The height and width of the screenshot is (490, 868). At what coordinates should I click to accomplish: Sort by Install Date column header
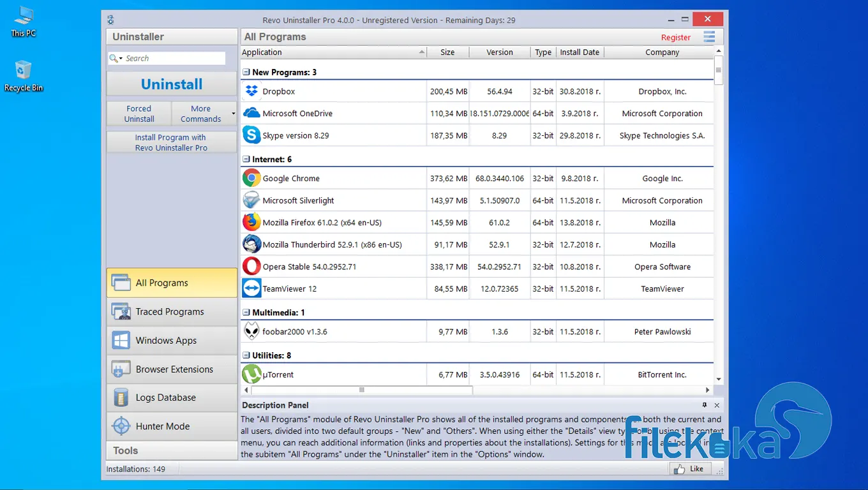[580, 52]
